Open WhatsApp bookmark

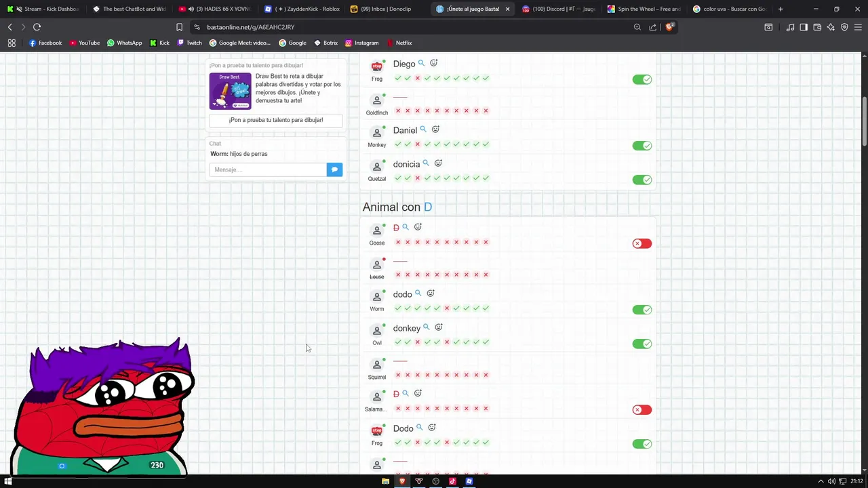pyautogui.click(x=125, y=43)
